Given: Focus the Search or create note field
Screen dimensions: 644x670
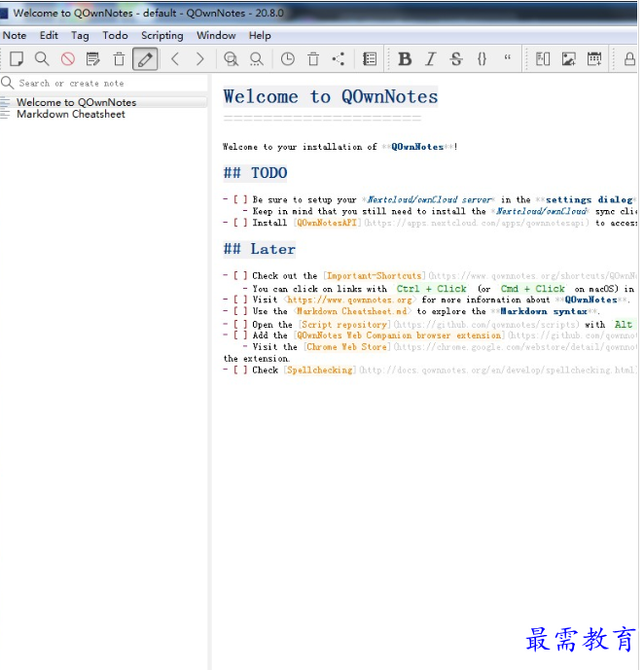Looking at the screenshot, I should click(x=104, y=84).
